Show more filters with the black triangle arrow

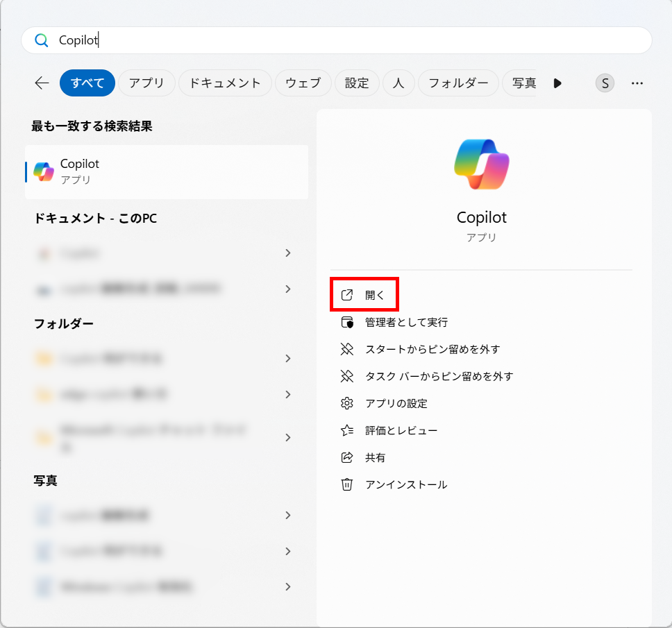[x=557, y=83]
